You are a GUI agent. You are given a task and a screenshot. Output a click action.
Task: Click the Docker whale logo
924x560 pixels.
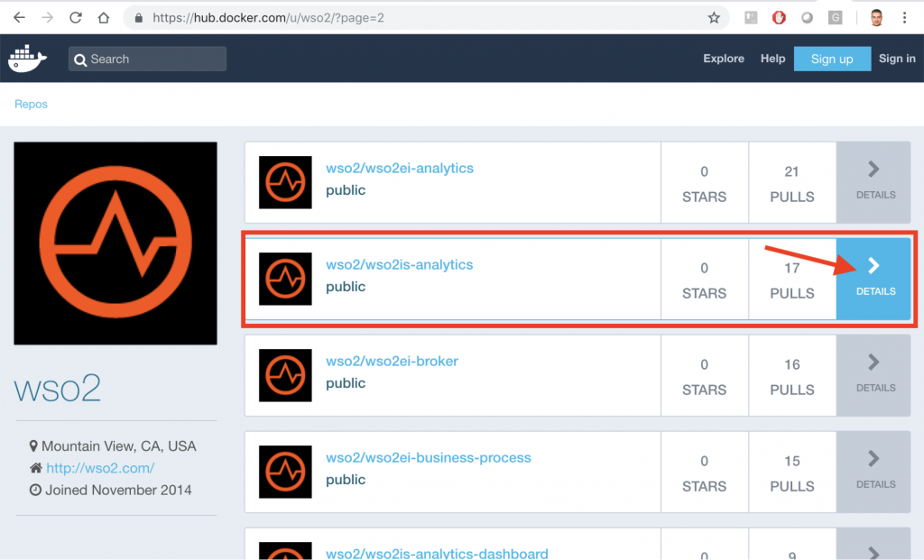[28, 59]
